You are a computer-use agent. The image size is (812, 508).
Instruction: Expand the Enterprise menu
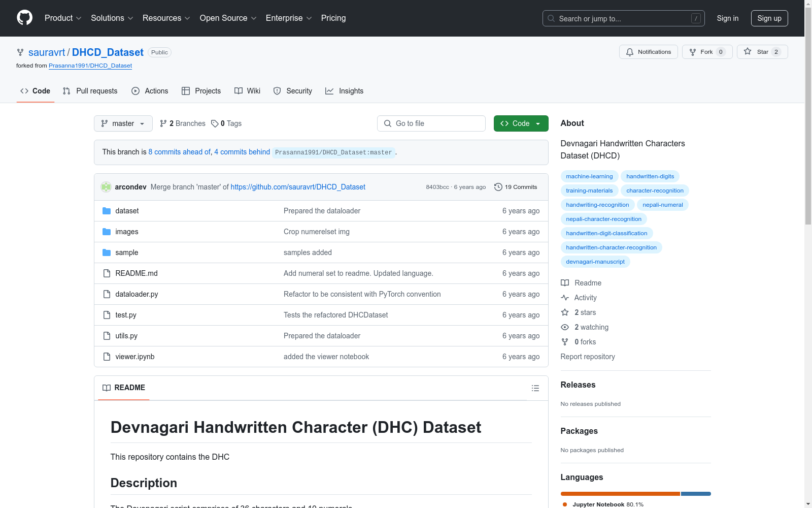click(x=289, y=18)
